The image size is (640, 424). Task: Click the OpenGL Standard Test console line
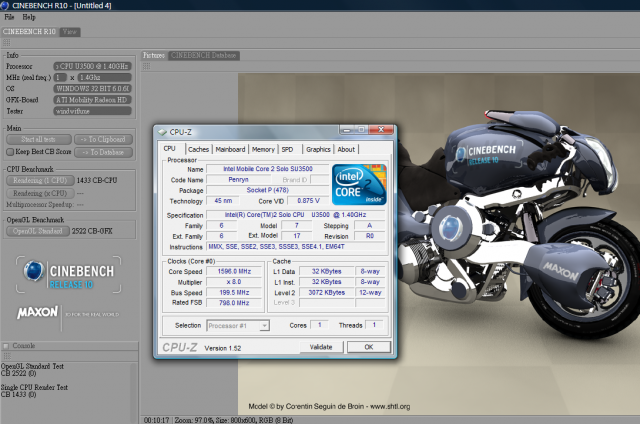click(32, 366)
